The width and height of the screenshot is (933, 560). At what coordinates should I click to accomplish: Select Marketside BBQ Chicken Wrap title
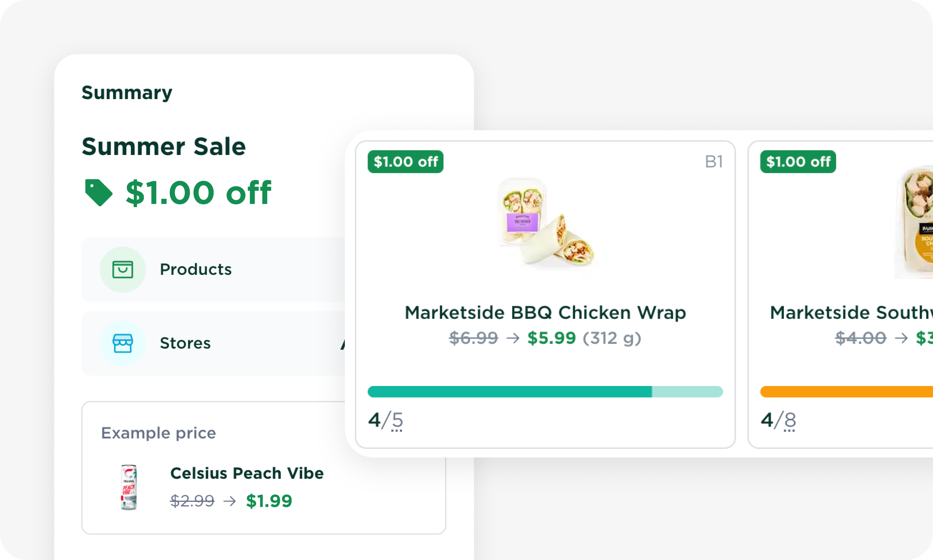pyautogui.click(x=545, y=313)
